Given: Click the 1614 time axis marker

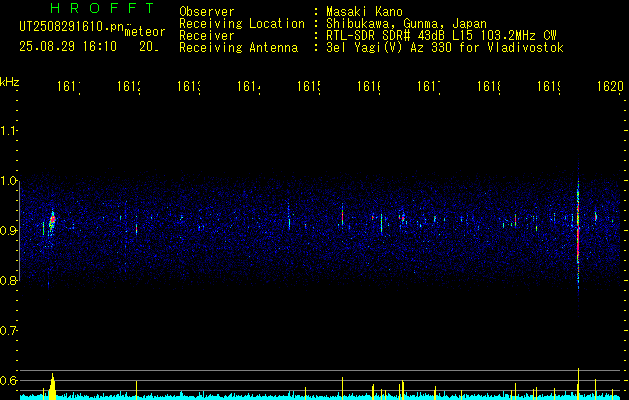Looking at the screenshot, I should point(249,86).
